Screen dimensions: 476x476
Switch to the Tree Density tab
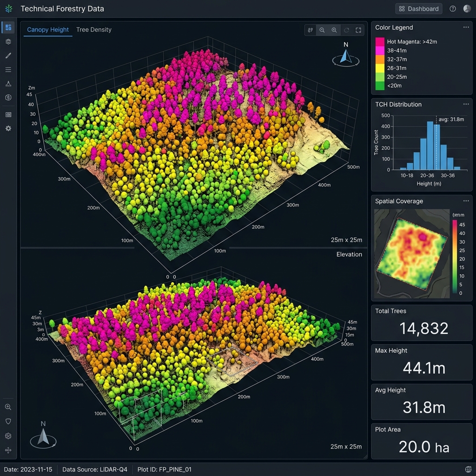pyautogui.click(x=94, y=30)
